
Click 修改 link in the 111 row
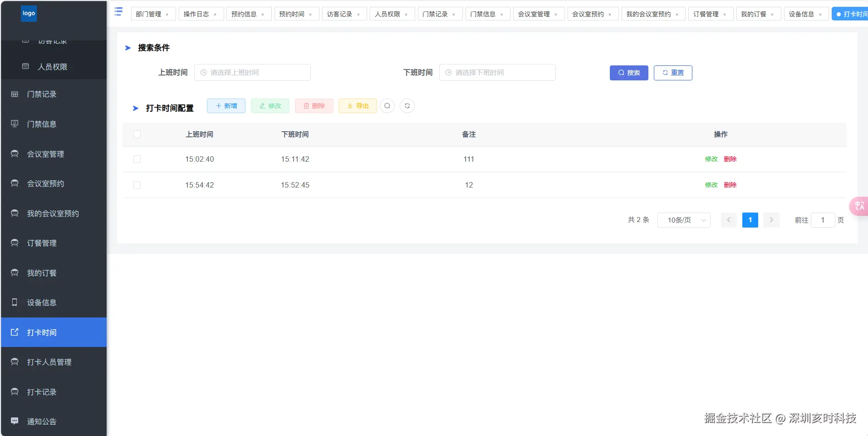pyautogui.click(x=711, y=159)
